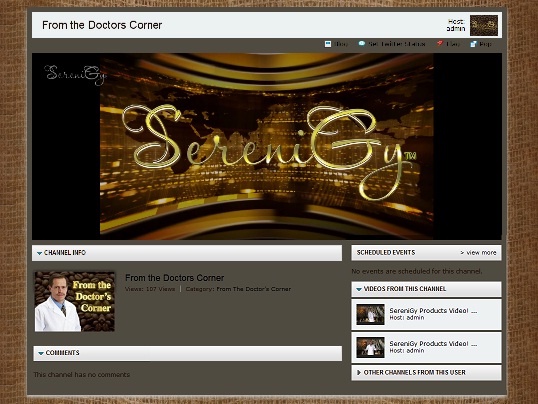Open Set Twitter Status link
538x404 pixels.
[397, 44]
